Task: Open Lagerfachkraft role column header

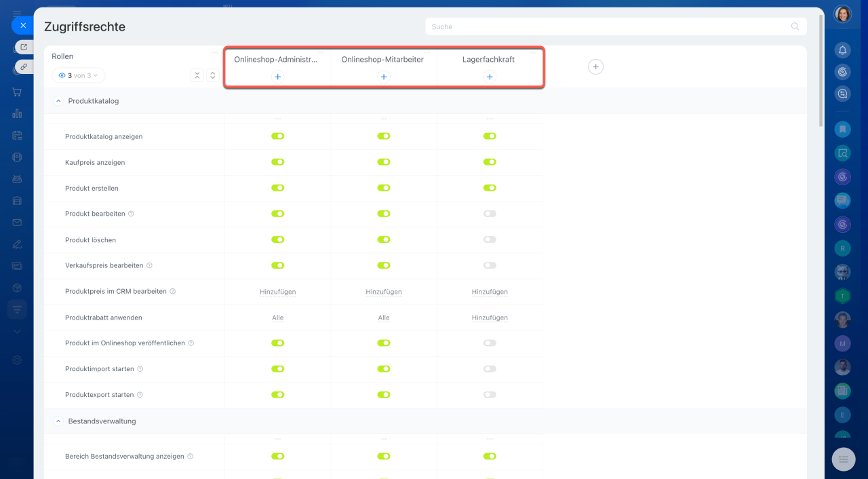Action: (488, 60)
